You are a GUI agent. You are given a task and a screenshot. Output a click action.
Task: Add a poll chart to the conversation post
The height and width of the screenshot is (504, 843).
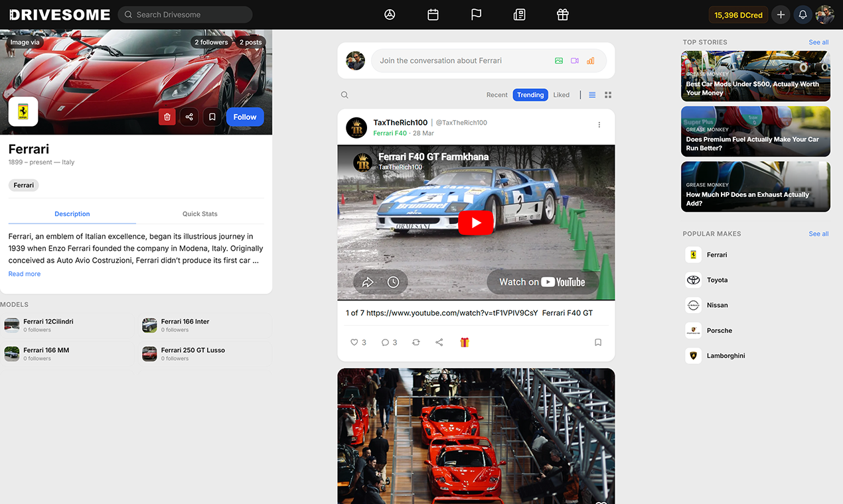click(x=591, y=60)
